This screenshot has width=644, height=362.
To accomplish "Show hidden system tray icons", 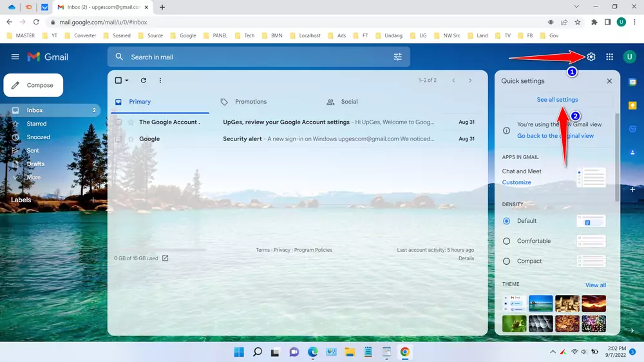I will tap(553, 352).
